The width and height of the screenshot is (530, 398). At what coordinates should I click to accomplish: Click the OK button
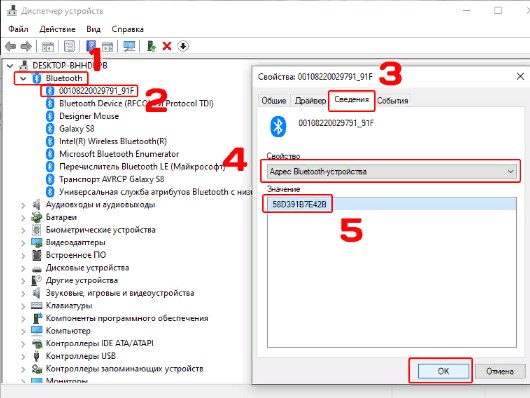(443, 371)
